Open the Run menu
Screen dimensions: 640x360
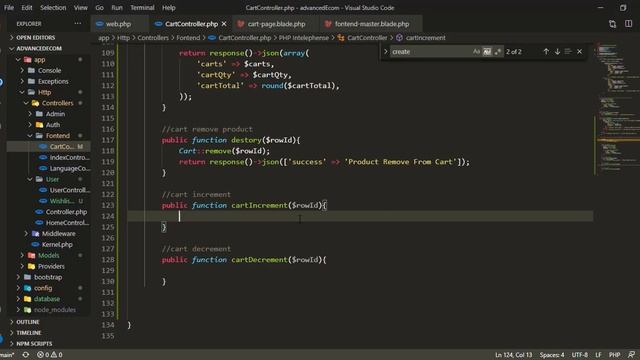117,8
